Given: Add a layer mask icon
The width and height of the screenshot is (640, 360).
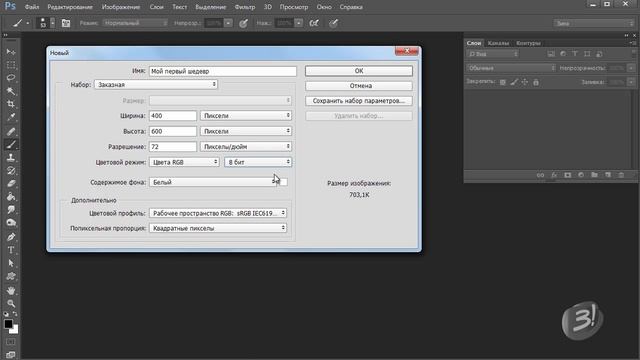Looking at the screenshot, I should pyautogui.click(x=567, y=175).
